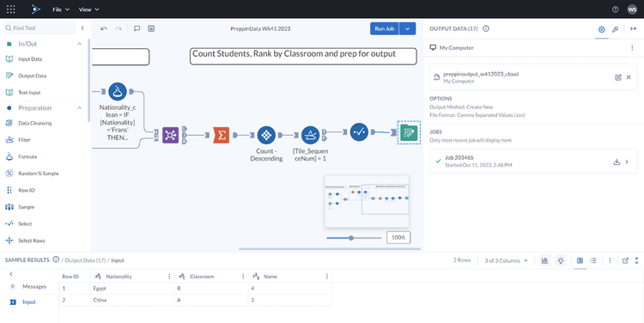Select the green Output Data node
Screen dimensions: 644x323
point(409,132)
